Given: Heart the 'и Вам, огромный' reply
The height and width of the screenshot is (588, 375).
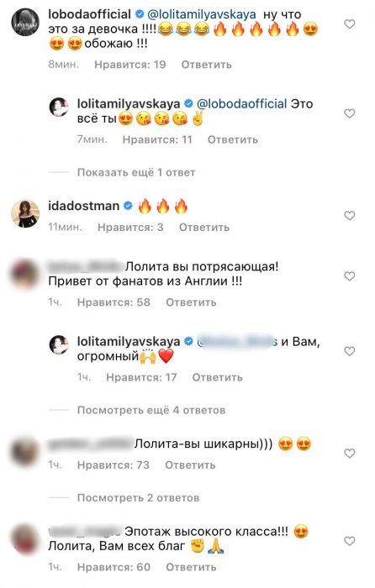Looking at the screenshot, I should 349,351.
